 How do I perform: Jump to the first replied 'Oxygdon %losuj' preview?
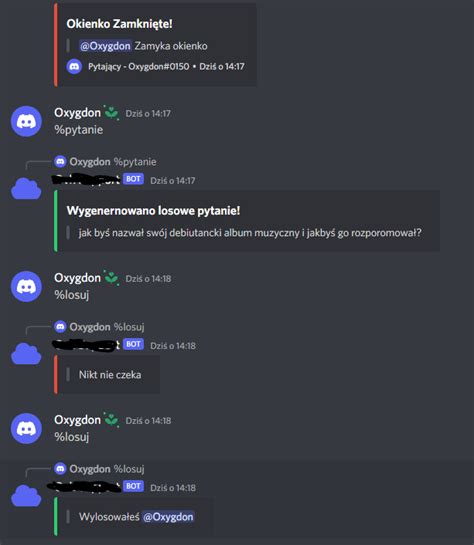(x=107, y=327)
